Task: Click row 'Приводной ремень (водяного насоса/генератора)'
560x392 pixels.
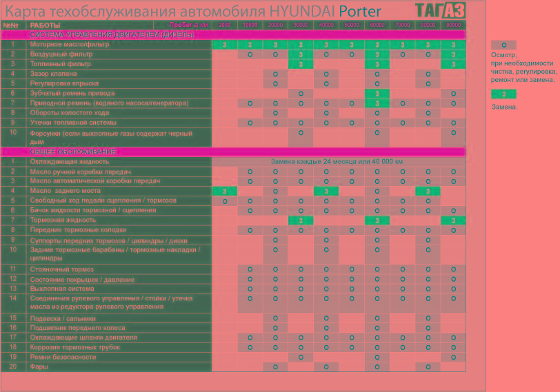Action: (x=234, y=103)
